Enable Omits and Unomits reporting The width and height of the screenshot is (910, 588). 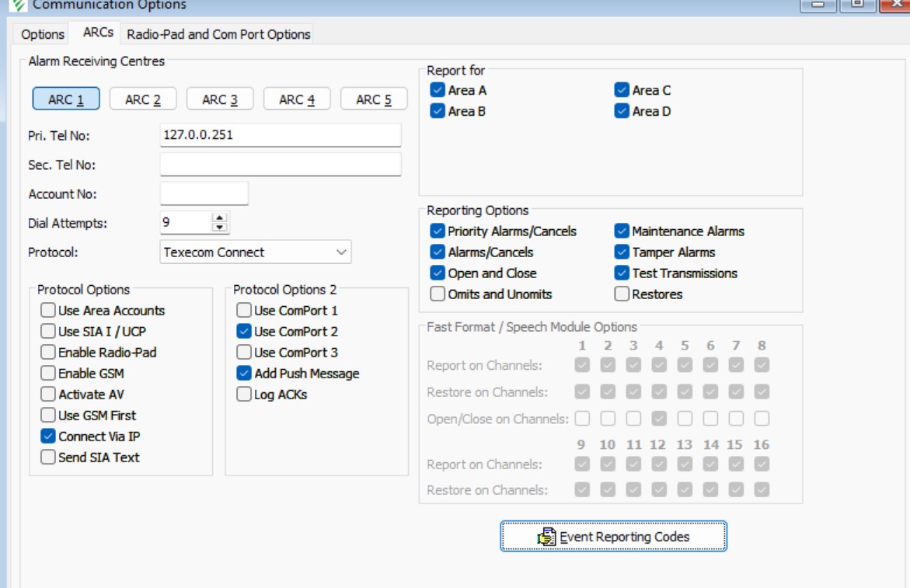pyautogui.click(x=438, y=294)
